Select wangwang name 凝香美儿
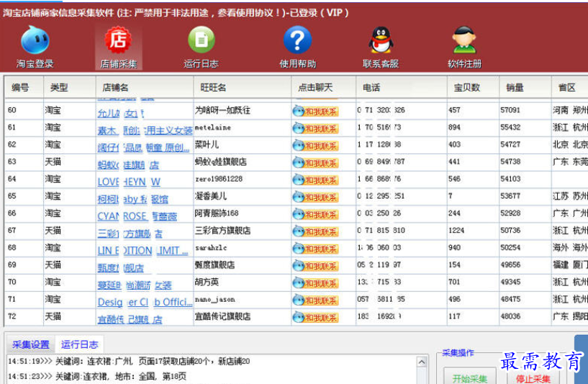 point(210,196)
